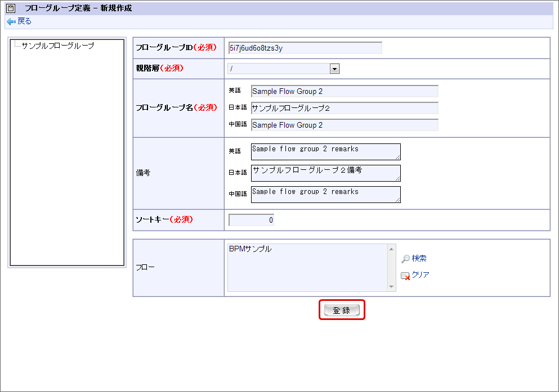Image resolution: width=559 pixels, height=392 pixels.
Task: Focus the sort key input field
Action: (252, 220)
